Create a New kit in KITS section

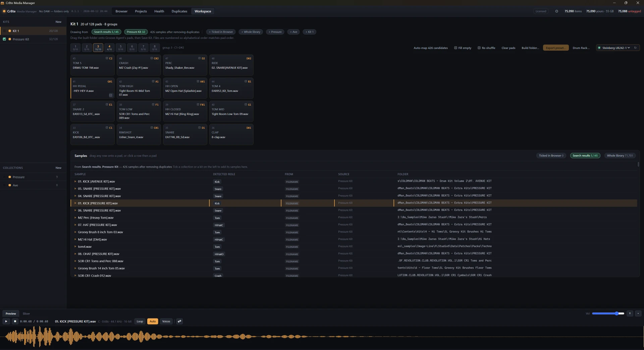58,22
